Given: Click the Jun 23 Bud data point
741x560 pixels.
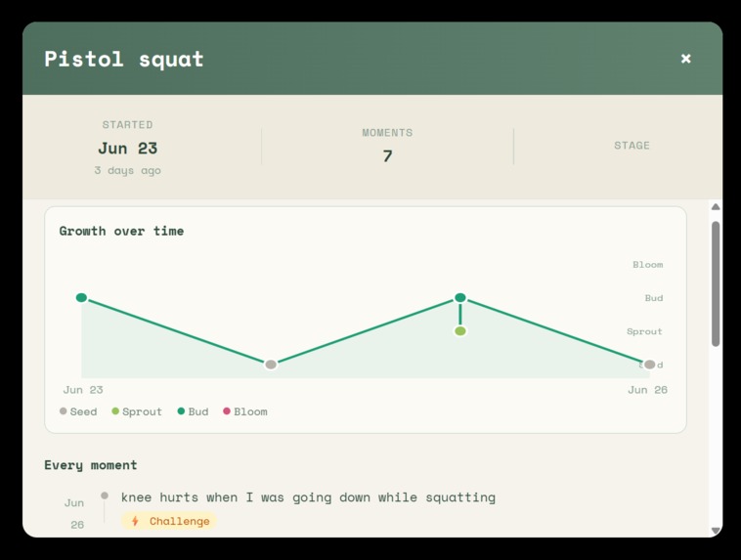Looking at the screenshot, I should pos(81,297).
